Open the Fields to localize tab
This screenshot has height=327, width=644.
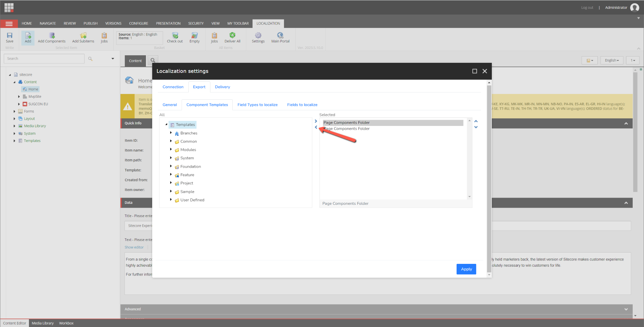click(x=302, y=105)
